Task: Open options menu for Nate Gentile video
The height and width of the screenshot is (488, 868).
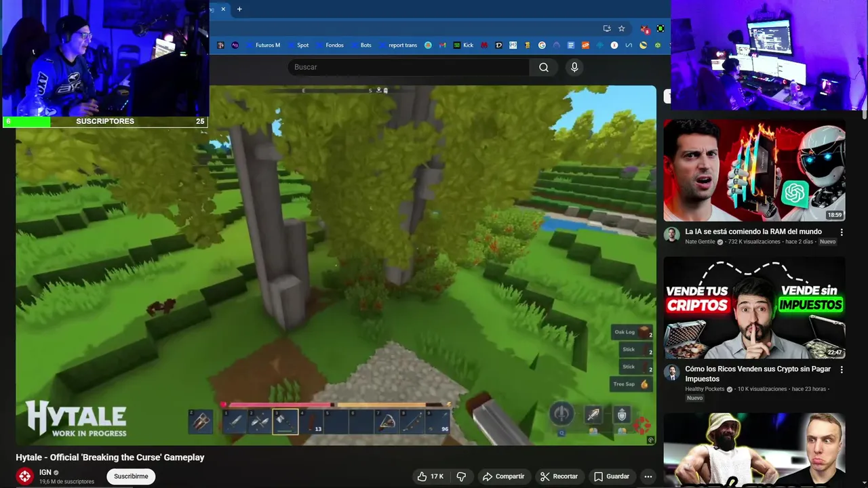Action: (842, 232)
